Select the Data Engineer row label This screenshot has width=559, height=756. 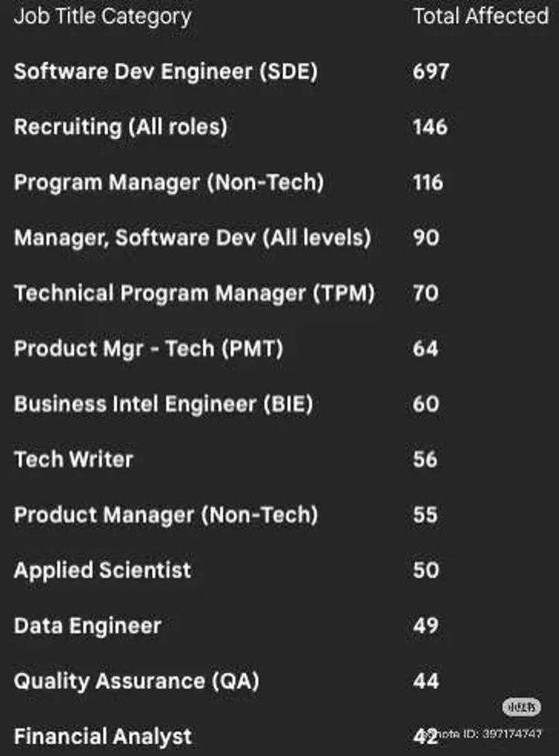click(x=87, y=626)
